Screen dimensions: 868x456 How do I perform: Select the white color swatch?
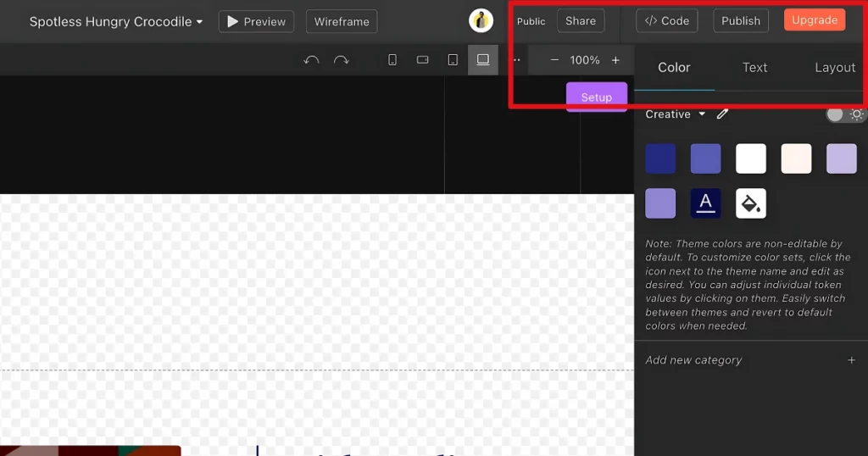[x=751, y=158]
